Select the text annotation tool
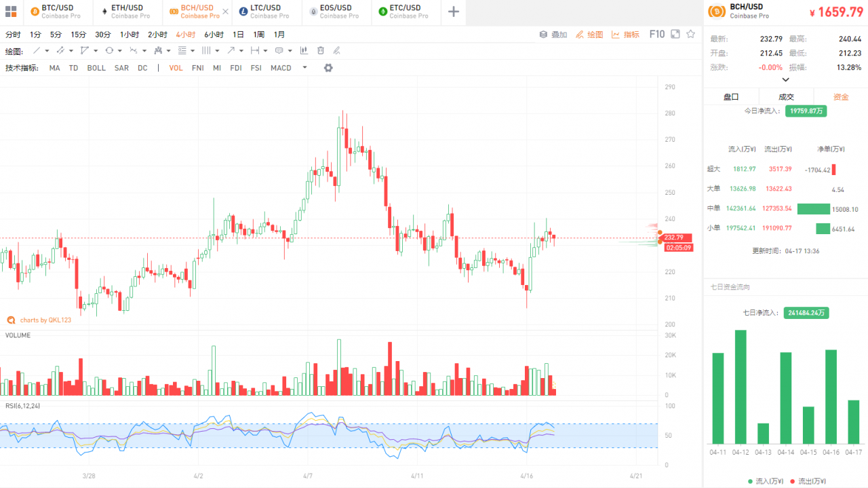Viewport: 868px width, 488px height. tap(279, 51)
